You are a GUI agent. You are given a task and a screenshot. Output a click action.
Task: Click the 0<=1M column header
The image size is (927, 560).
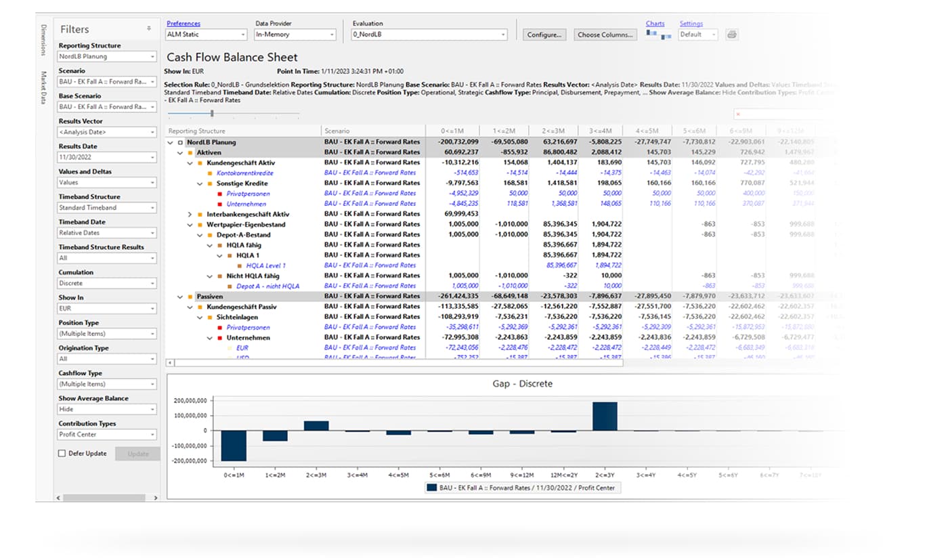click(x=452, y=131)
